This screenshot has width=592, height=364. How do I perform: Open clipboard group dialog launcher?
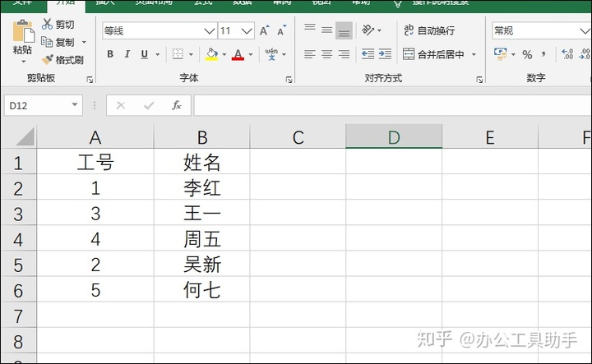click(x=90, y=80)
